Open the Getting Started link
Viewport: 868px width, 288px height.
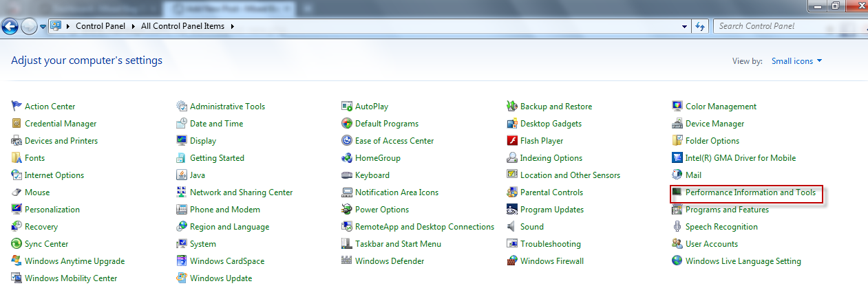[x=217, y=158]
